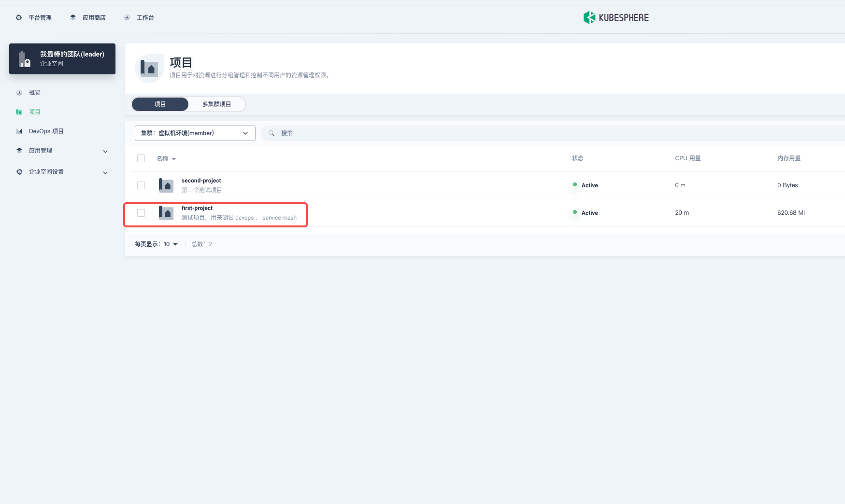The width and height of the screenshot is (845, 504).
Task: Expand the 应用管理 sidebar menu
Action: 105,151
